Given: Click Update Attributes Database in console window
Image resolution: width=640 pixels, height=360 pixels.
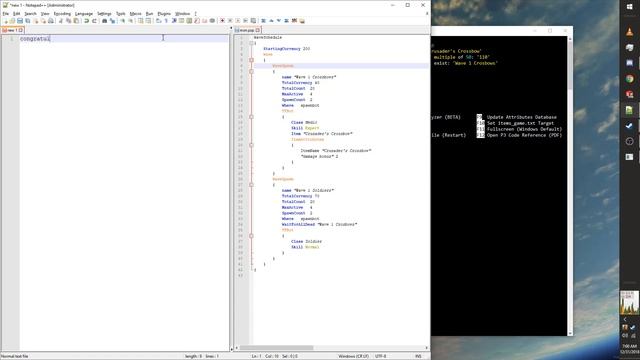Looking at the screenshot, I should (522, 117).
